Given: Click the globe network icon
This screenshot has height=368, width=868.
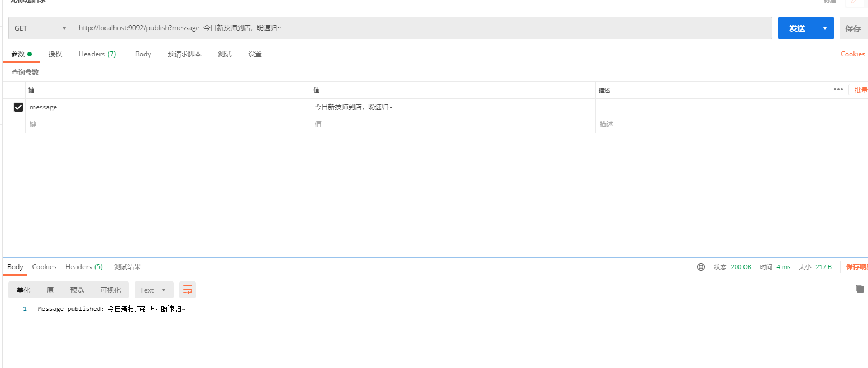Looking at the screenshot, I should tap(701, 267).
